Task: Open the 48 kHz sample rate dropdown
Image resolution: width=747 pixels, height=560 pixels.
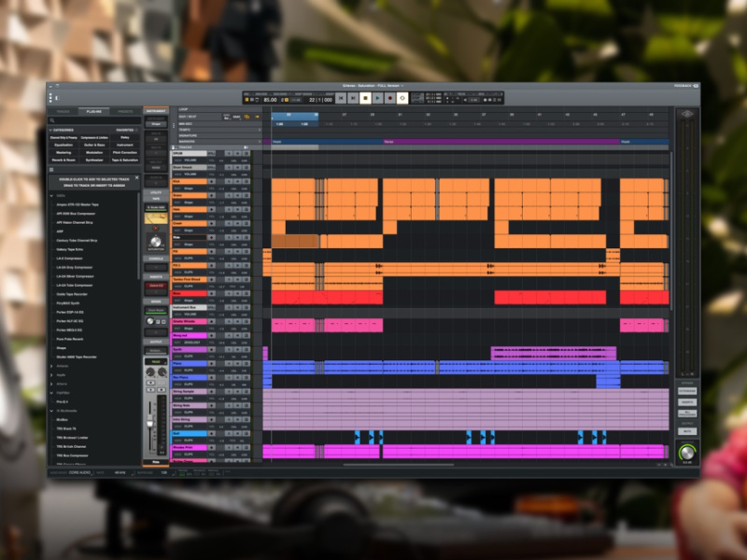Action: tap(120, 473)
